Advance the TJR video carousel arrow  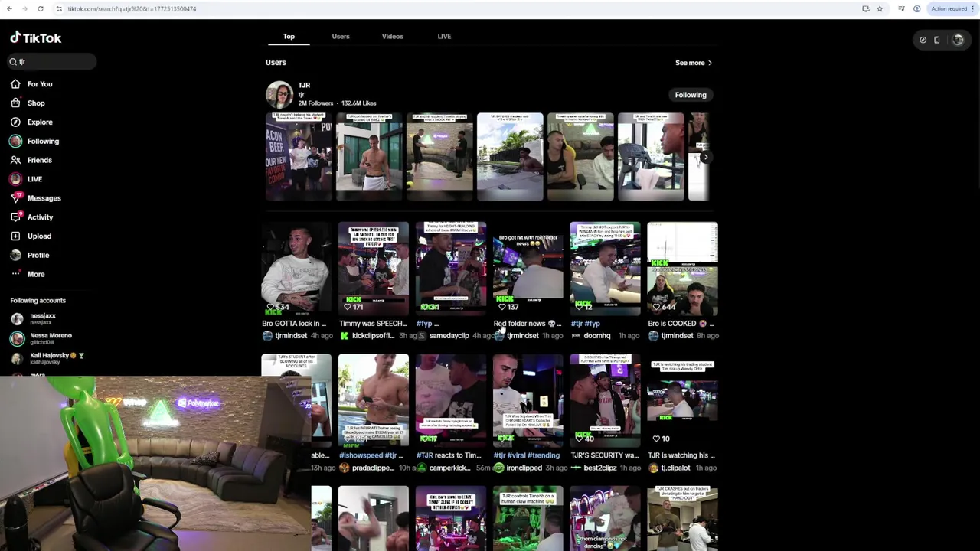[705, 157]
